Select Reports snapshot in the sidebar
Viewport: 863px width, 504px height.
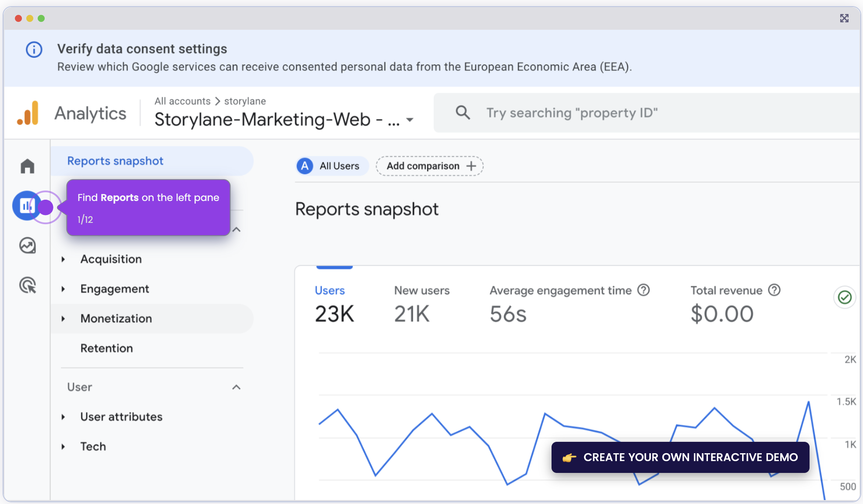115,161
